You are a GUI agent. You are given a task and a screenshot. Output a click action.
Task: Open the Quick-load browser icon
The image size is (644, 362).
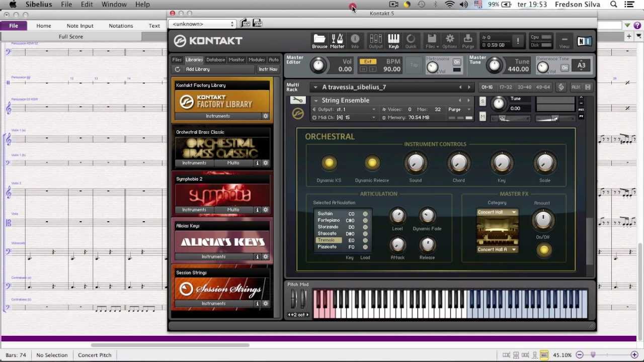(x=411, y=41)
